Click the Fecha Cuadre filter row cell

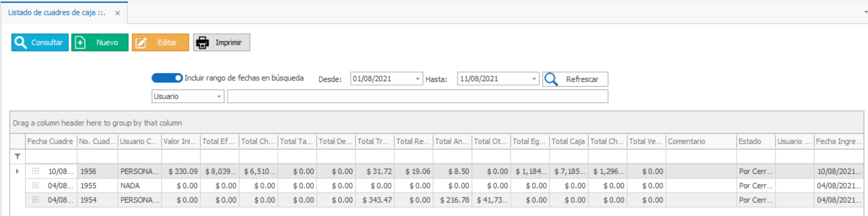pyautogui.click(x=51, y=157)
